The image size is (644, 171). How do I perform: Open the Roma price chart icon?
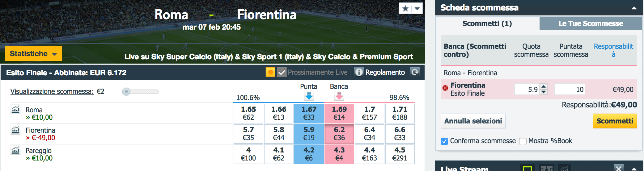(x=15, y=110)
